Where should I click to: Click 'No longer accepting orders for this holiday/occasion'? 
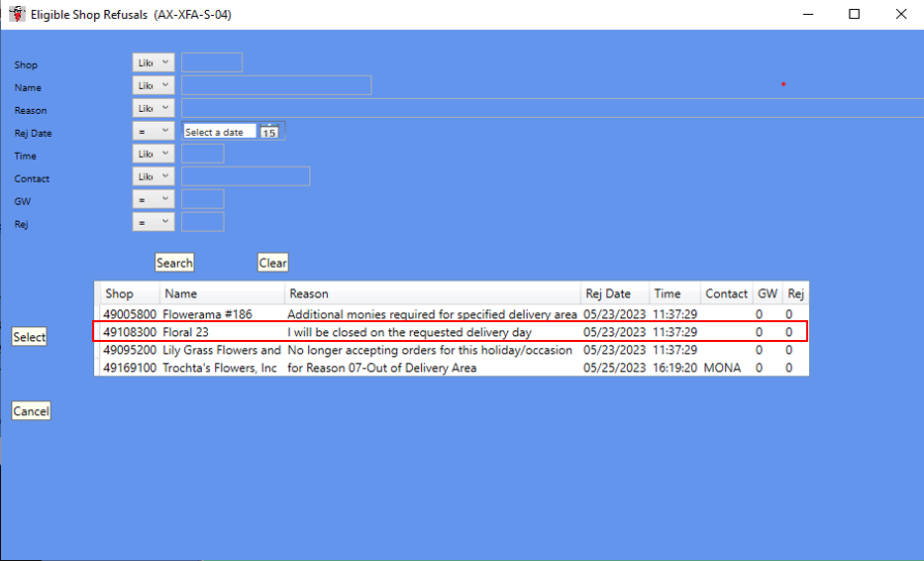click(x=430, y=350)
